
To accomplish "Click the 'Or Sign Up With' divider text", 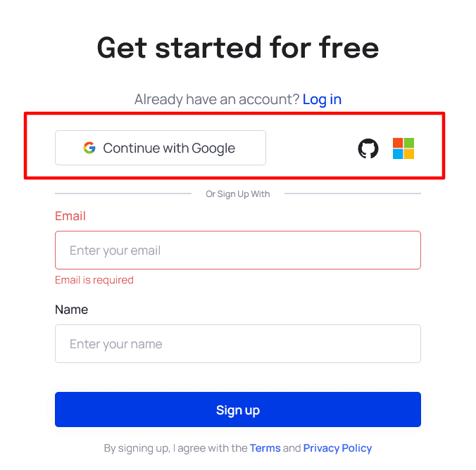I will click(238, 194).
